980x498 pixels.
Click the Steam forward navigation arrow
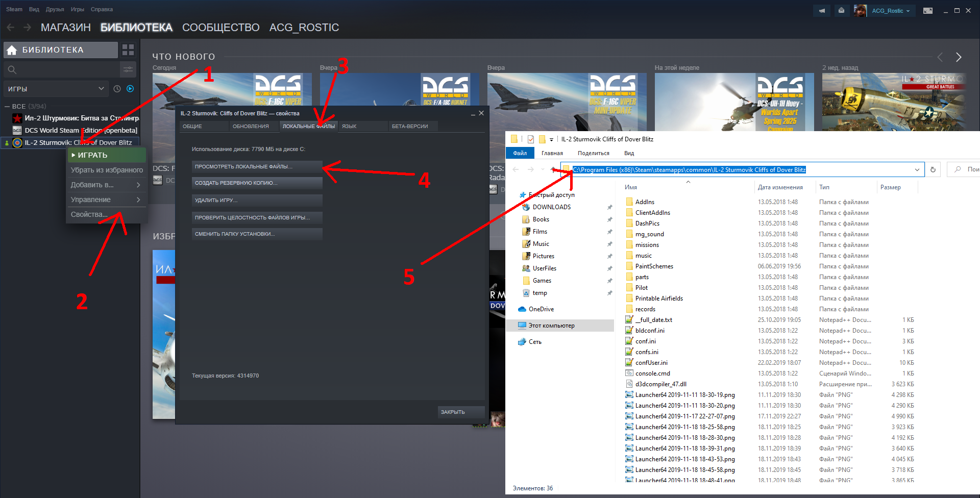pos(27,28)
